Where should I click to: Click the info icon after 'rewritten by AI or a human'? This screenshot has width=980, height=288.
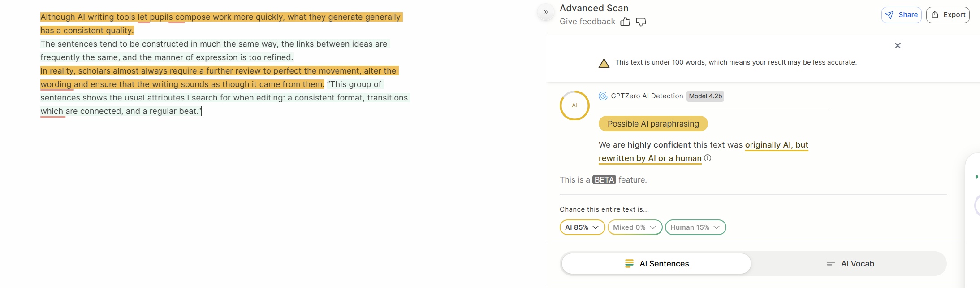[708, 158]
